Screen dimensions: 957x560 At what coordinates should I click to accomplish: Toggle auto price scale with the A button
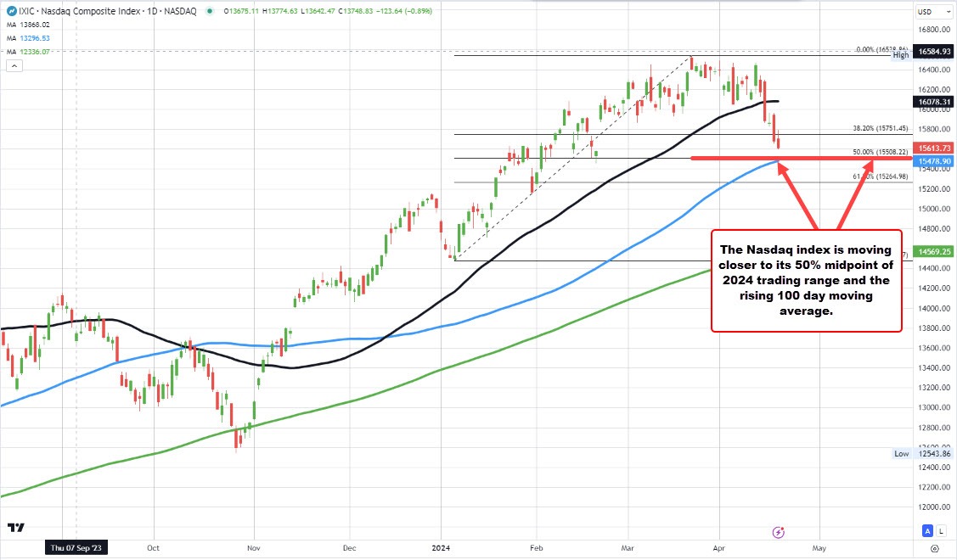[x=928, y=530]
